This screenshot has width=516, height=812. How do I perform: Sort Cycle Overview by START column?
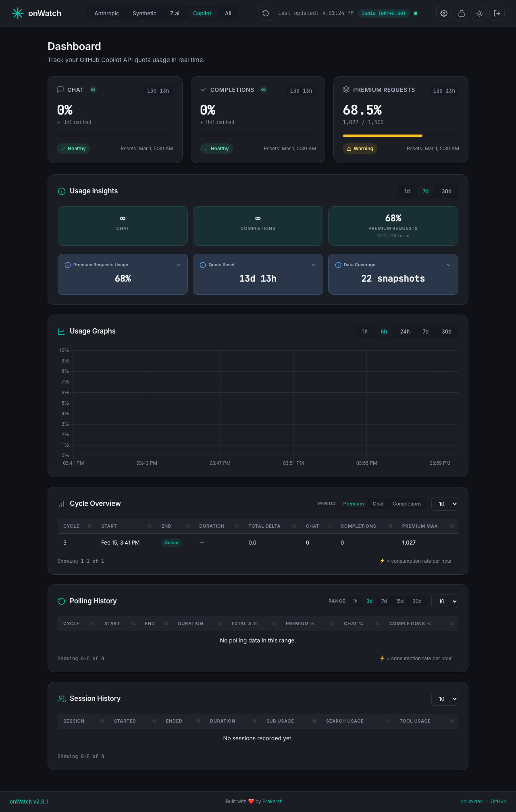pos(126,526)
